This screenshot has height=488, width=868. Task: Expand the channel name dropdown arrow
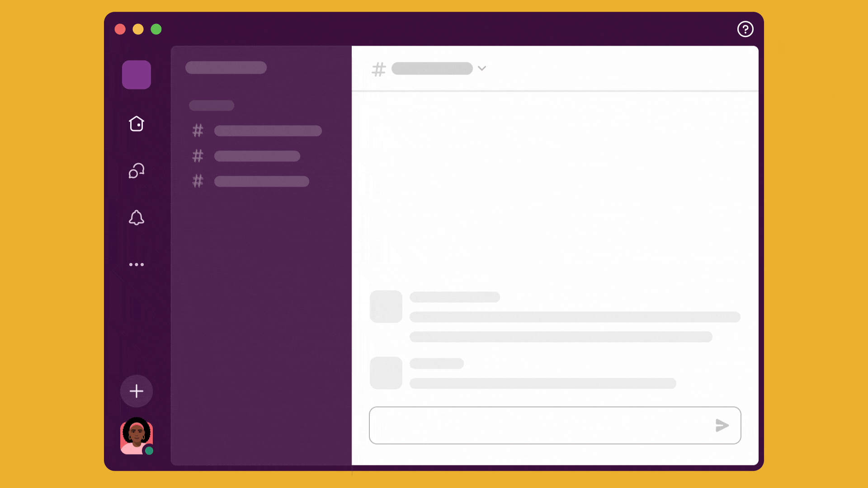click(x=482, y=69)
